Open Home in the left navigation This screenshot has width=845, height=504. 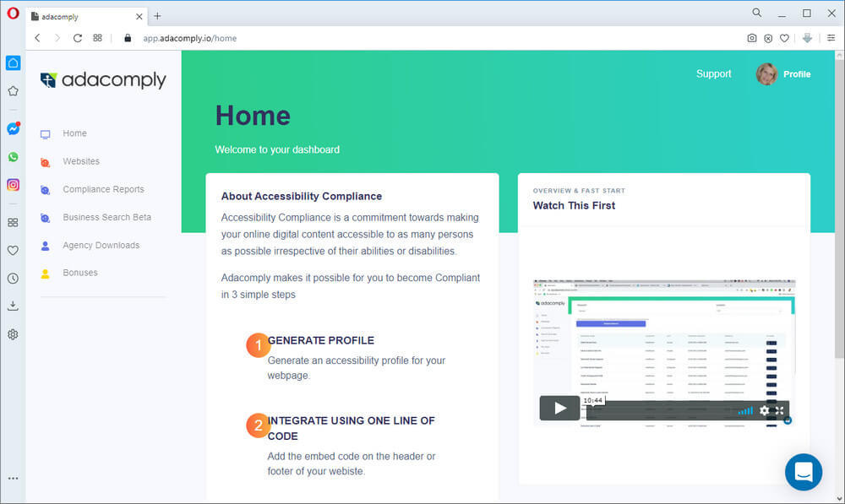pyautogui.click(x=74, y=133)
